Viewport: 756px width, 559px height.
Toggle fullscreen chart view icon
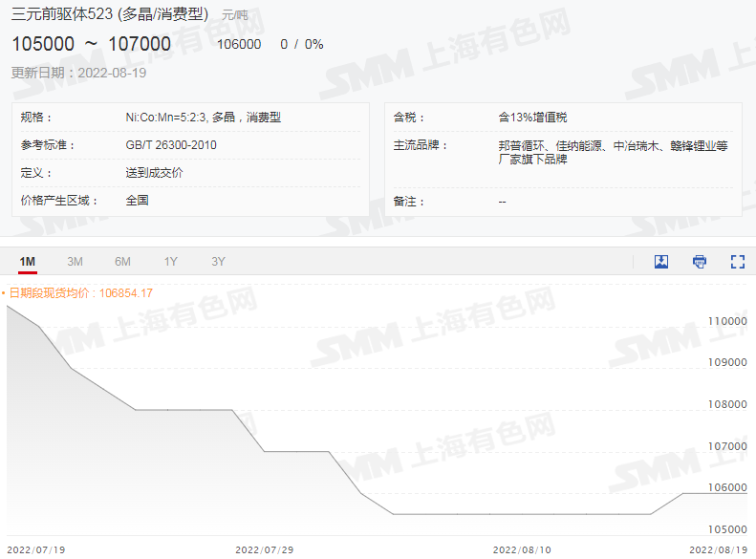coord(737,262)
